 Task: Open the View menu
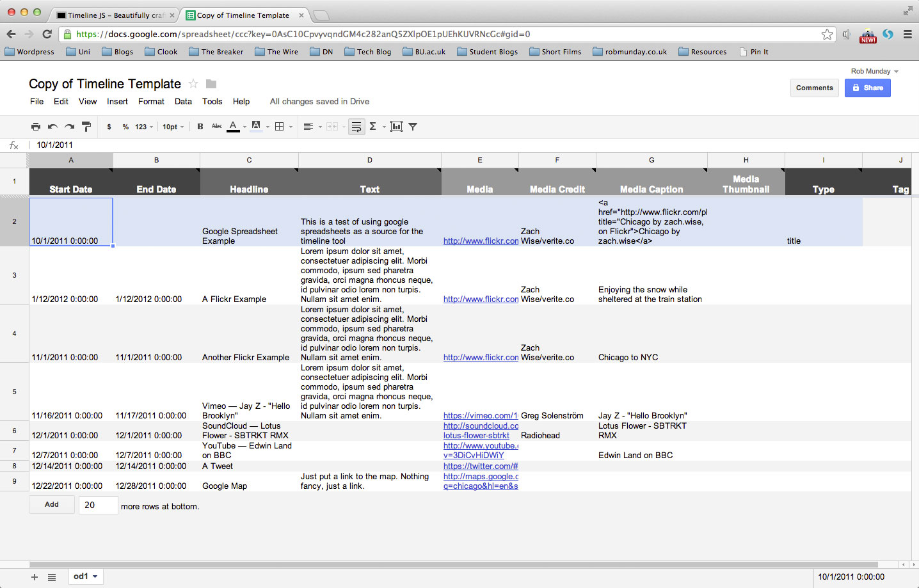click(x=88, y=101)
